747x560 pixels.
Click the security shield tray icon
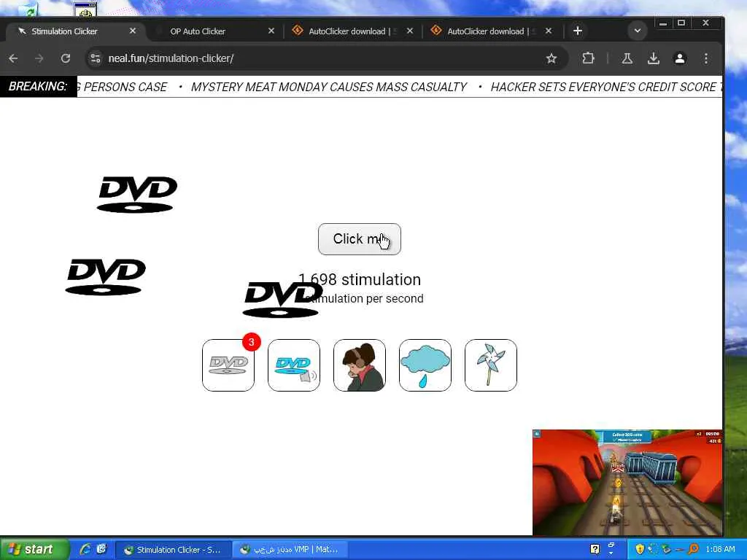pyautogui.click(x=640, y=549)
